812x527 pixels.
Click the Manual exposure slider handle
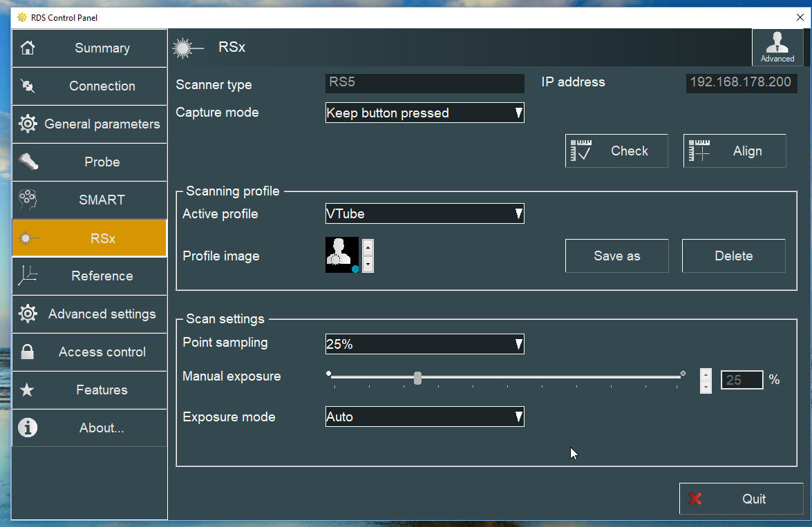point(417,377)
